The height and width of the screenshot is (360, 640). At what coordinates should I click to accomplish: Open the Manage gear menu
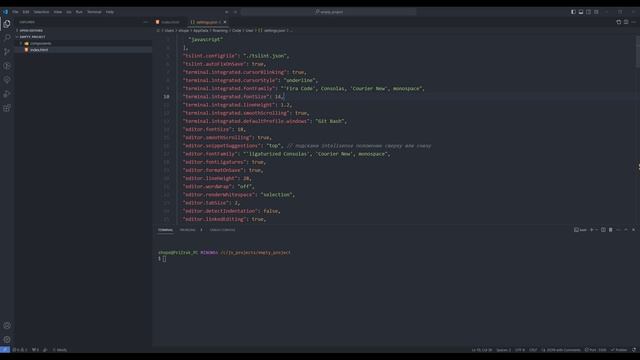tap(7, 340)
